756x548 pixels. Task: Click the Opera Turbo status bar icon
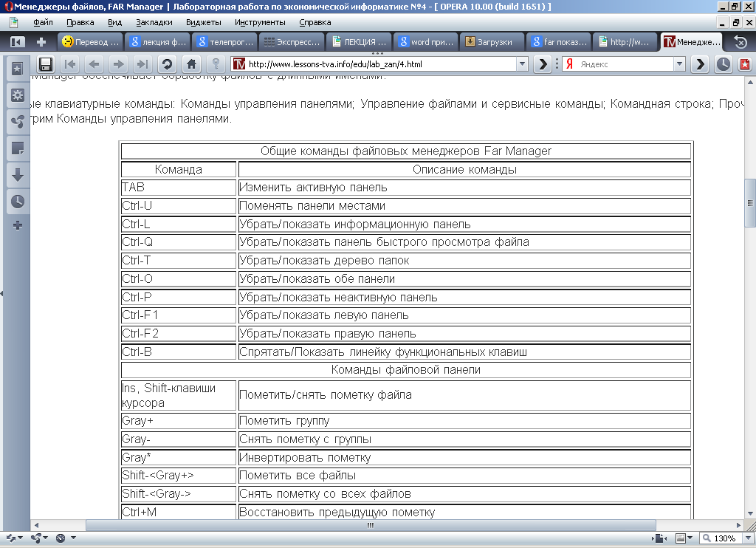pyautogui.click(x=61, y=538)
